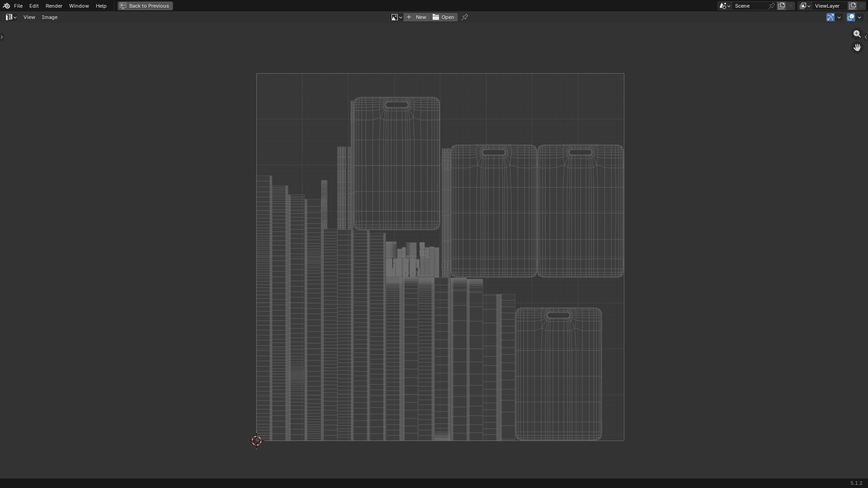
Task: Create a new scene with duplicate icon
Action: tap(782, 6)
